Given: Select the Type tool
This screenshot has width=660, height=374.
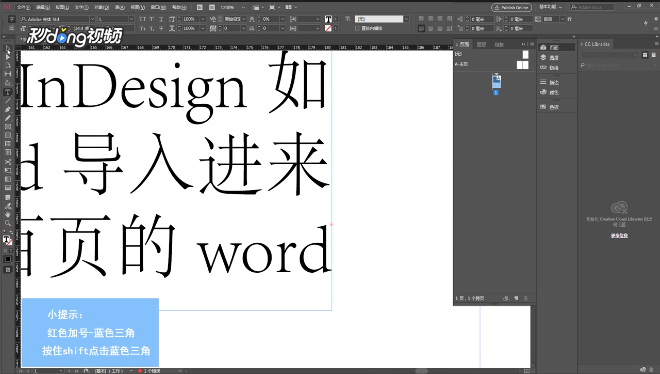Looking at the screenshot, I should point(8,92).
